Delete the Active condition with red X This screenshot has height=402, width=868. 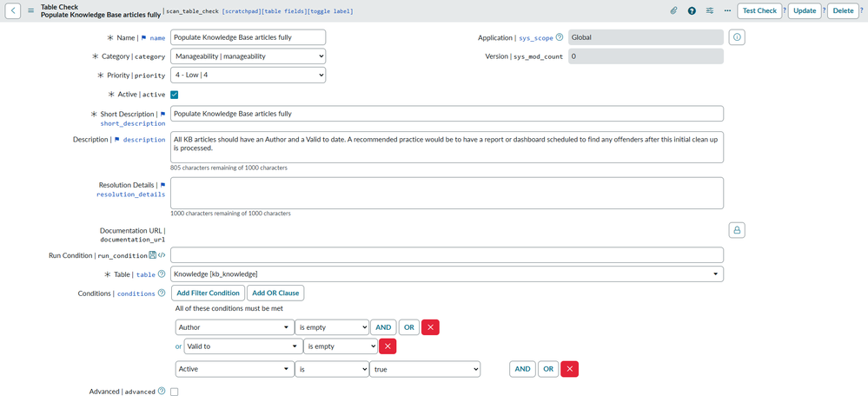(570, 369)
